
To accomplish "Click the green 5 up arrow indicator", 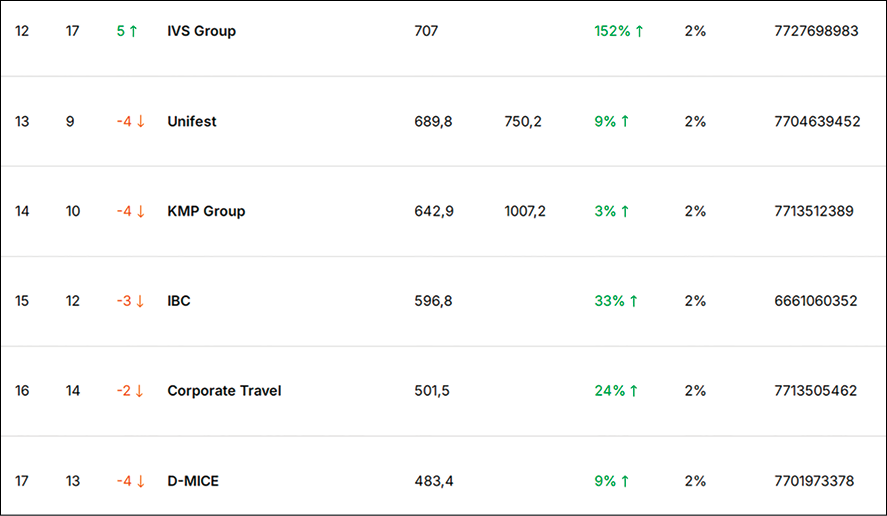I will coord(127,31).
